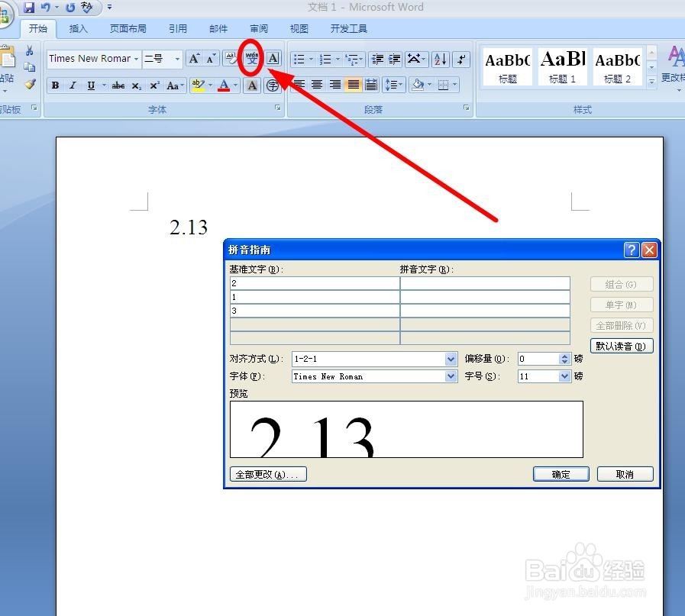This screenshot has width=685, height=616.
Task: Switch to the 插入 tab
Action: [78, 29]
